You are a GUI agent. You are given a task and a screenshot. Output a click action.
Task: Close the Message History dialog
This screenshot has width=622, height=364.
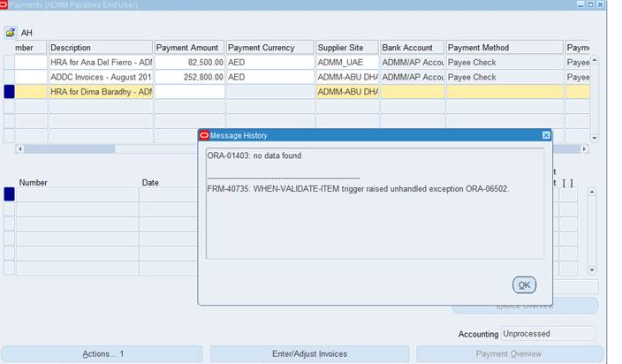[x=546, y=135]
